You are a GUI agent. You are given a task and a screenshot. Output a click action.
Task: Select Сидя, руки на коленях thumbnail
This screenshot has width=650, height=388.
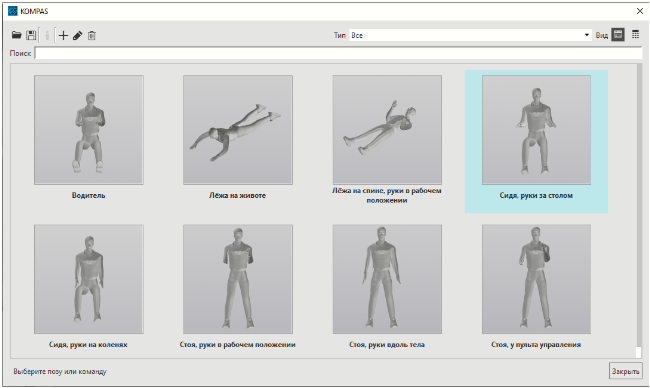[x=89, y=279]
